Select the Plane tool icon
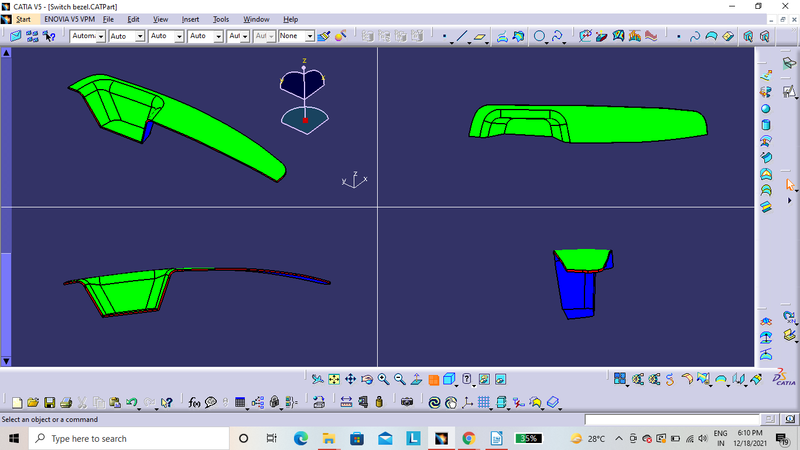This screenshot has height=450, width=800. [x=479, y=36]
